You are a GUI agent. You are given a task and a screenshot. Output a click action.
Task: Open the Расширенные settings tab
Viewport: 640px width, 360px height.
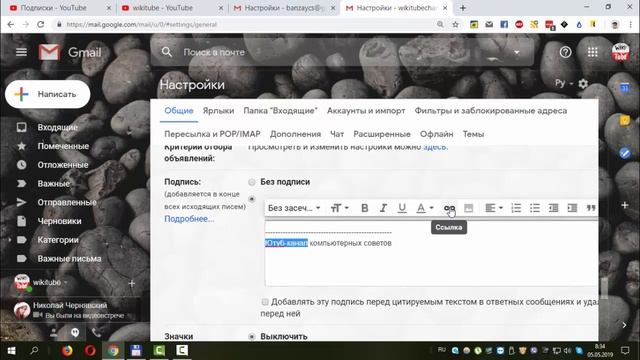pos(382,134)
